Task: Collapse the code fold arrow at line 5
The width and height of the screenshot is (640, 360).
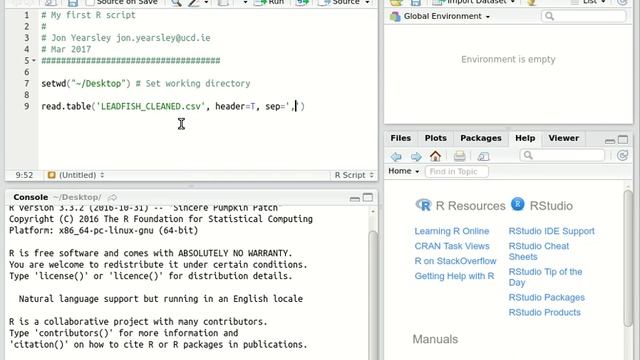Action: point(34,60)
